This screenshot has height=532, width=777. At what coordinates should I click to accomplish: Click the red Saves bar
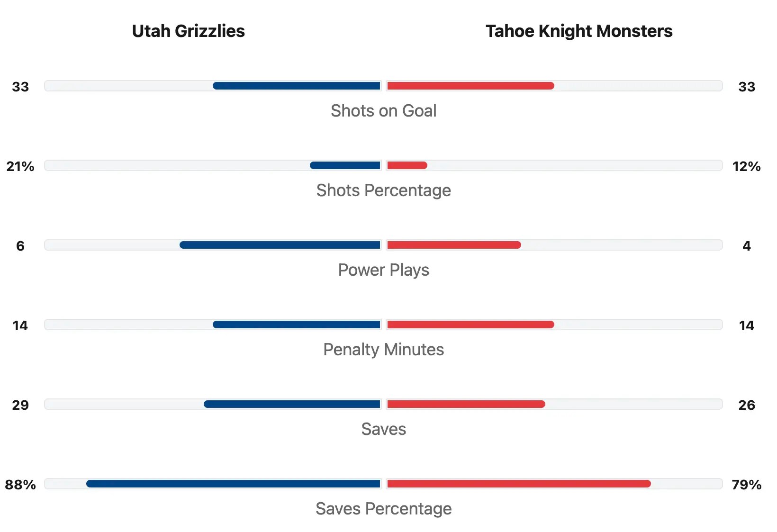click(466, 404)
